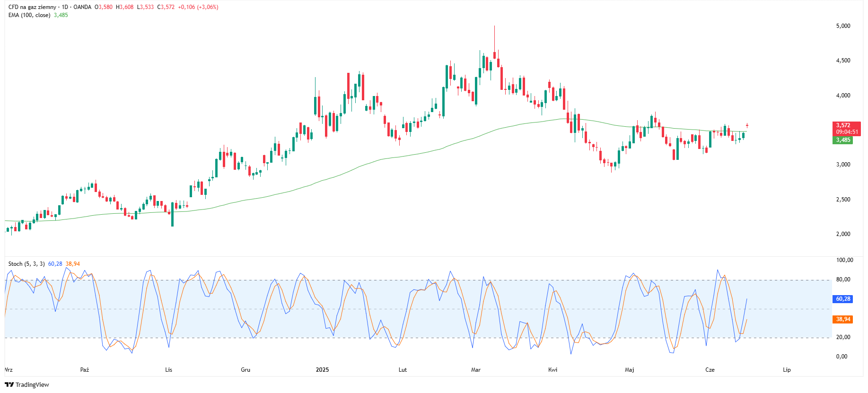The height and width of the screenshot is (393, 868).
Task: Click the 4,000 price axis label
Action: tap(843, 96)
